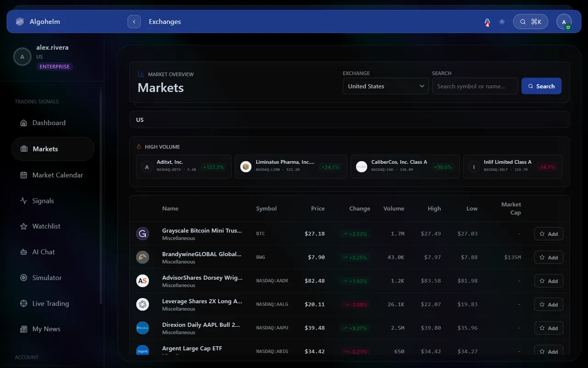Image resolution: width=588 pixels, height=368 pixels.
Task: Sort by the Change column header
Action: (360, 208)
